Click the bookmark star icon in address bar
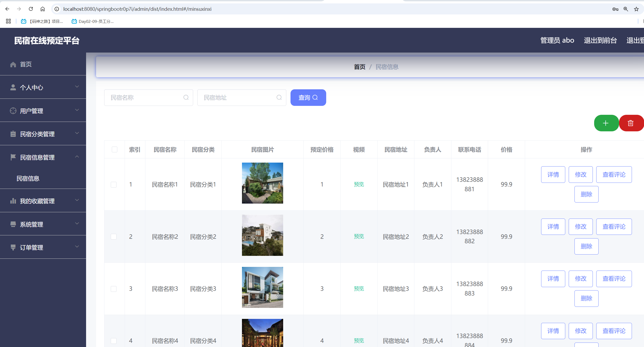Screen dimensions: 644x347 [x=636, y=9]
